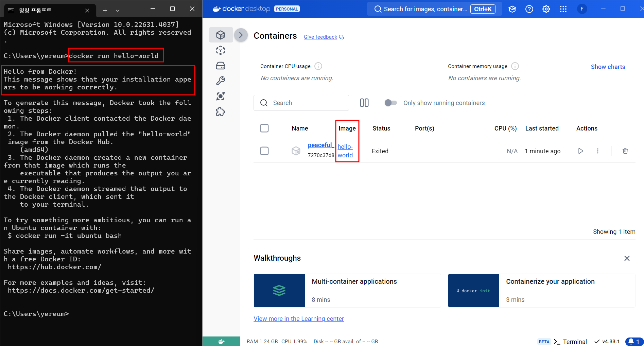The image size is (644, 346).
Task: Click the containers Search input field
Action: [301, 103]
